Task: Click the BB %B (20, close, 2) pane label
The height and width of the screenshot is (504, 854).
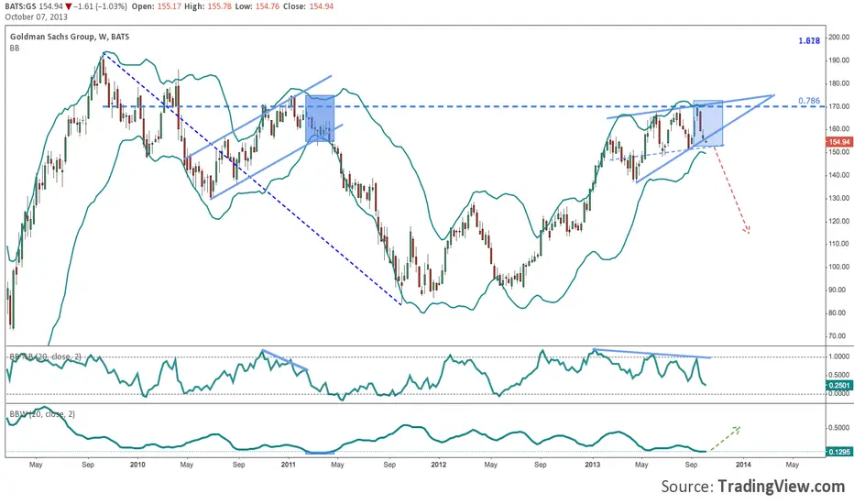Action: [45, 356]
